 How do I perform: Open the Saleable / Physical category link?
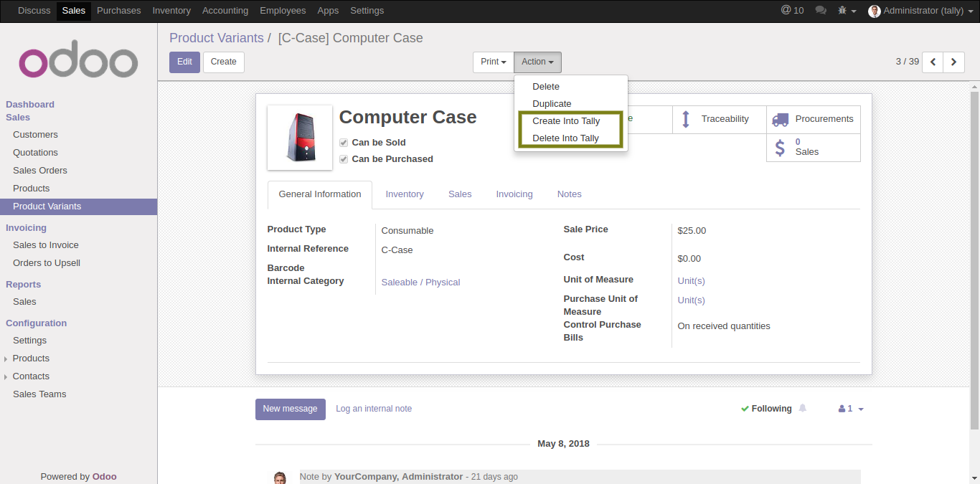[420, 283]
